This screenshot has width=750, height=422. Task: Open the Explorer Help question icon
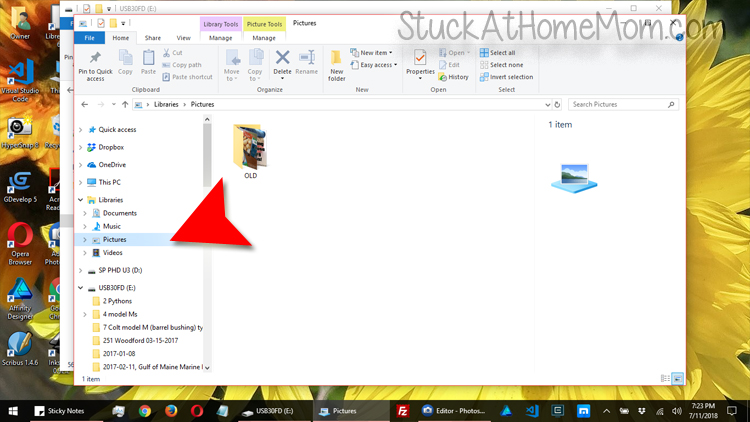(679, 37)
